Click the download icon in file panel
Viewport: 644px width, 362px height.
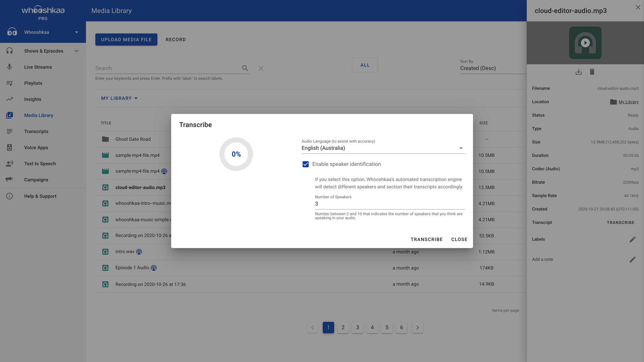[579, 72]
